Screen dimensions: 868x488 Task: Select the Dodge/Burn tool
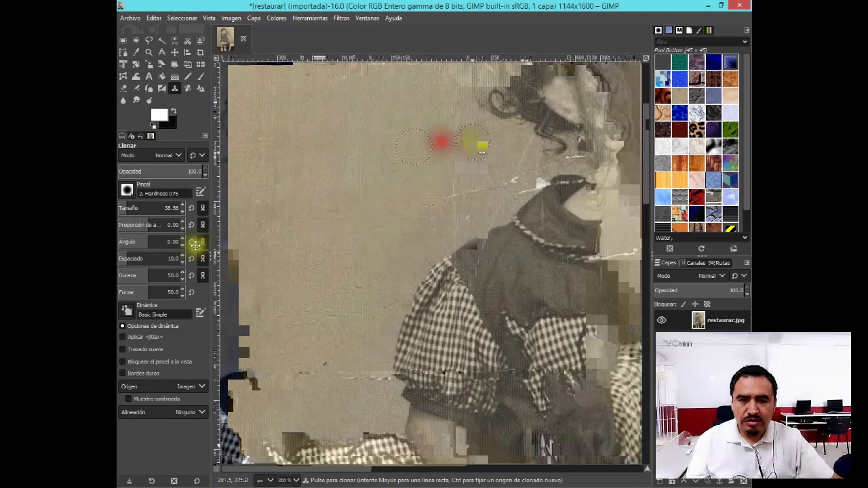tap(149, 100)
